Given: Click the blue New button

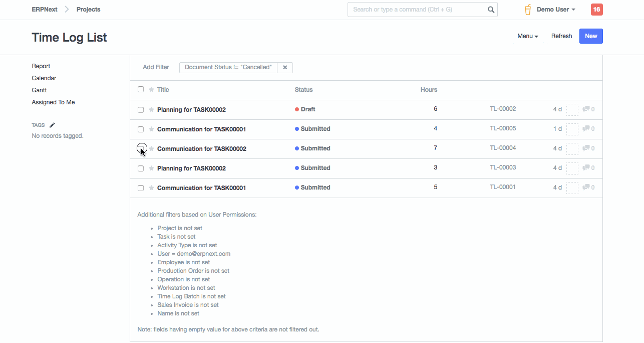Looking at the screenshot, I should (x=591, y=36).
